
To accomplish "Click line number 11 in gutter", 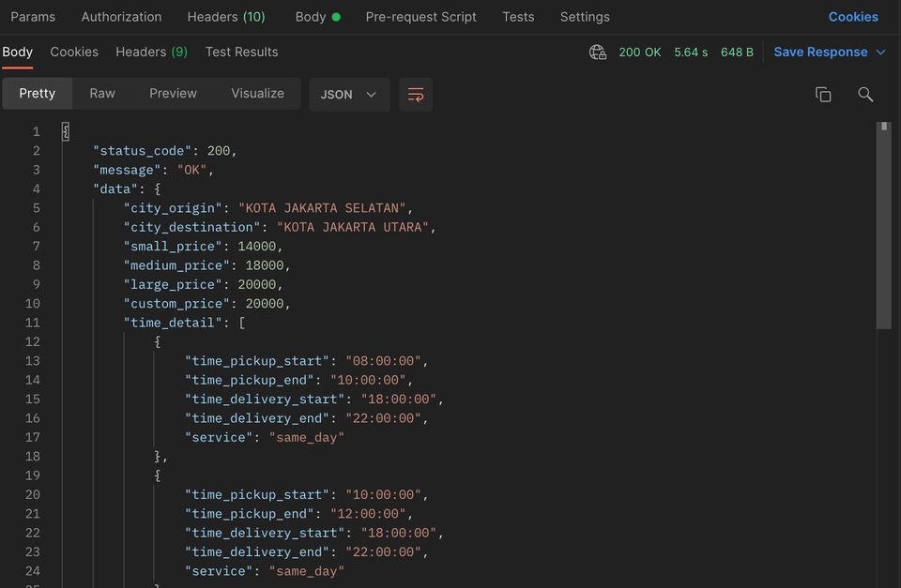I will (33, 323).
